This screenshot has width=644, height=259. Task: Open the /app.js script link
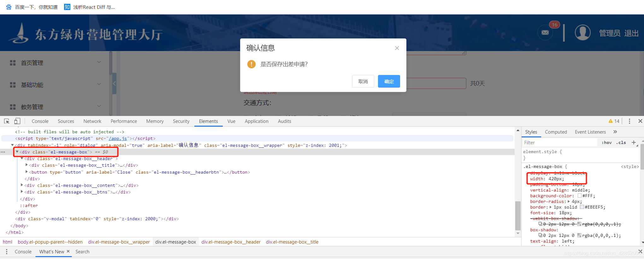point(118,138)
